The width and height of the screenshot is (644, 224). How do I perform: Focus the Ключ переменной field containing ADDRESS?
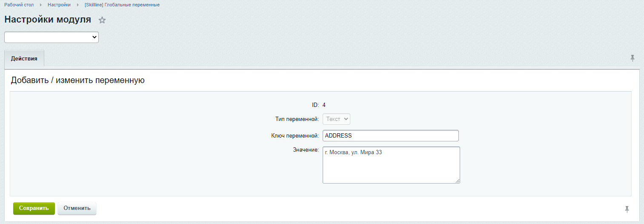point(391,135)
